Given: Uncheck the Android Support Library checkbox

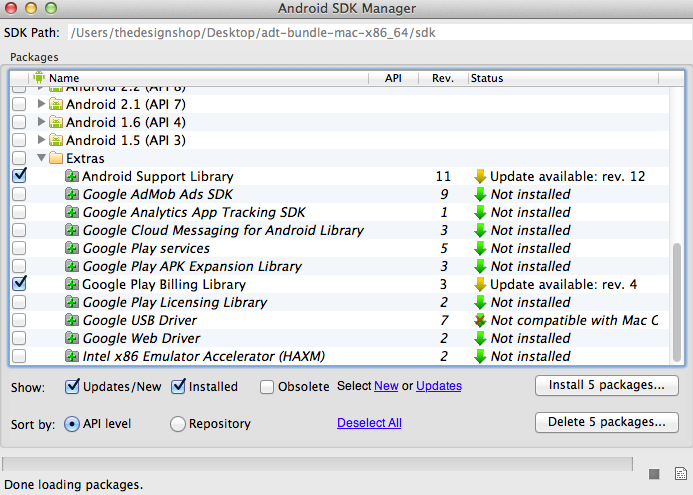Looking at the screenshot, I should click(x=19, y=176).
